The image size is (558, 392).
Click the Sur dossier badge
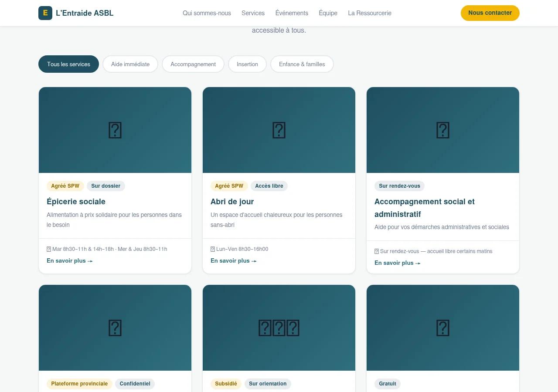click(106, 186)
